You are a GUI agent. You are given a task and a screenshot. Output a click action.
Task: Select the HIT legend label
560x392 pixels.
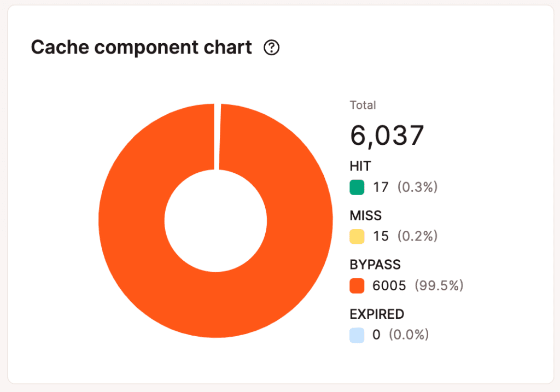point(360,166)
